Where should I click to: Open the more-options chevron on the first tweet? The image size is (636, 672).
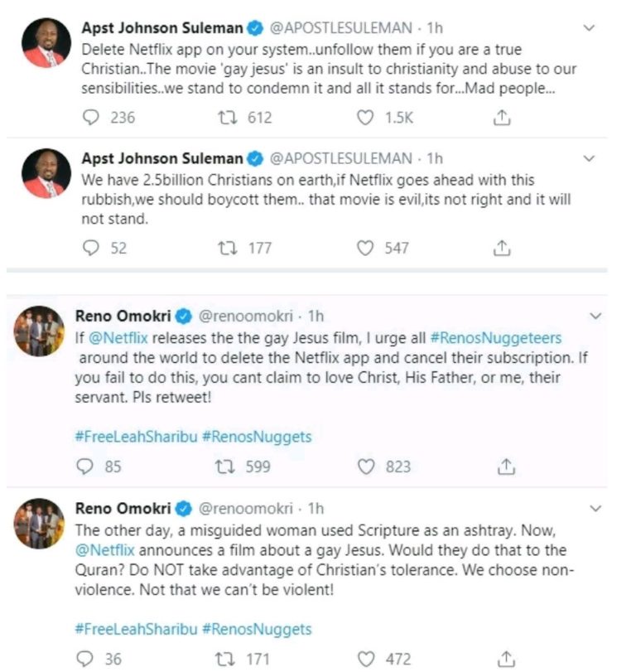click(589, 27)
